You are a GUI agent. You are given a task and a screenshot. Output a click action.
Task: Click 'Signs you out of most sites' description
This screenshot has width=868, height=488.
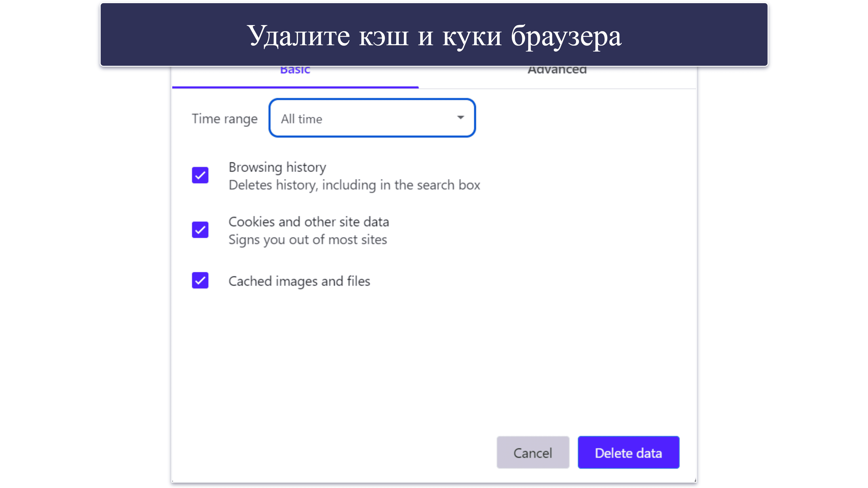pyautogui.click(x=308, y=240)
